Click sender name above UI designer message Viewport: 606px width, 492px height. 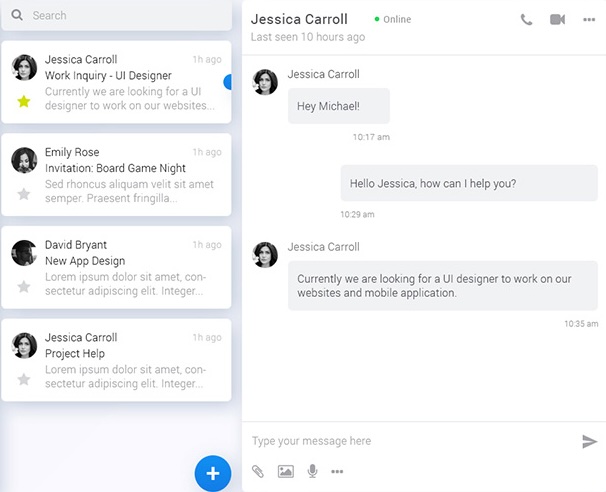(323, 247)
